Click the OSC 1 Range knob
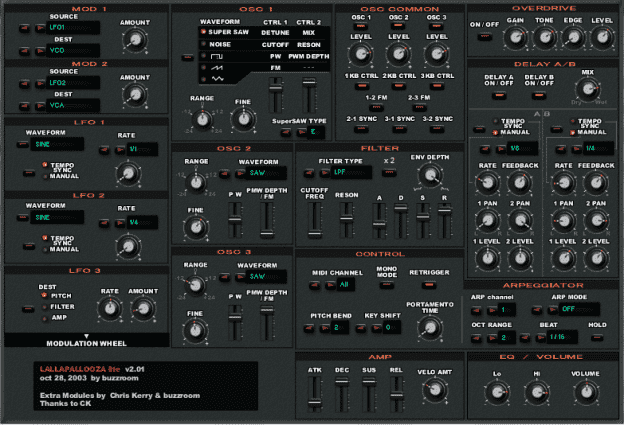 pos(203,117)
